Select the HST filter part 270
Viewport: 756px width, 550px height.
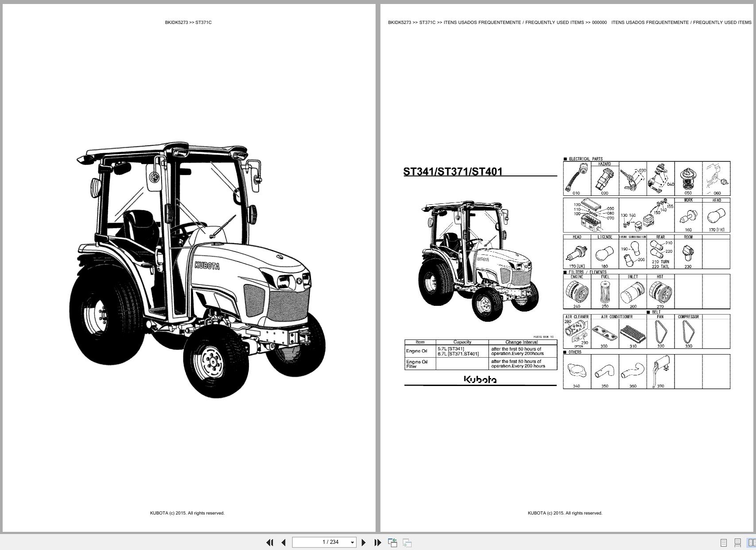tap(660, 291)
